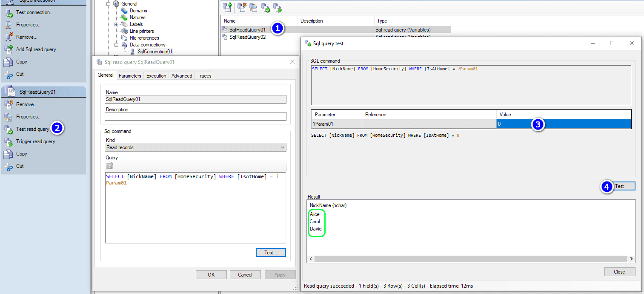Click OK in the read query dialog
644x294 pixels.
click(x=211, y=275)
